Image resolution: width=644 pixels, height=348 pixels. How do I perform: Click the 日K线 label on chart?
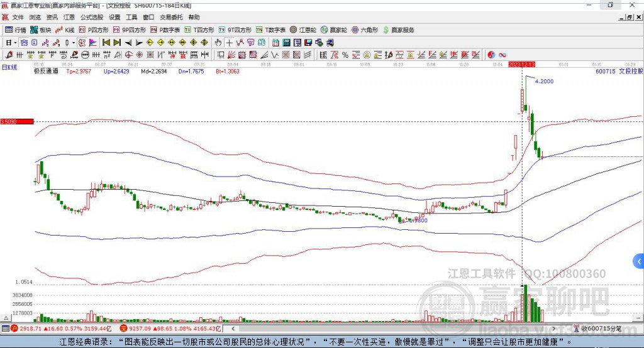click(9, 67)
